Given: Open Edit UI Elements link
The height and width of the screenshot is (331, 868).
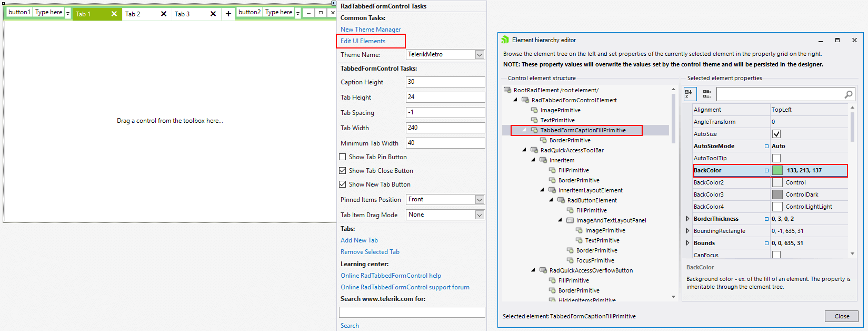Looking at the screenshot, I should (363, 41).
